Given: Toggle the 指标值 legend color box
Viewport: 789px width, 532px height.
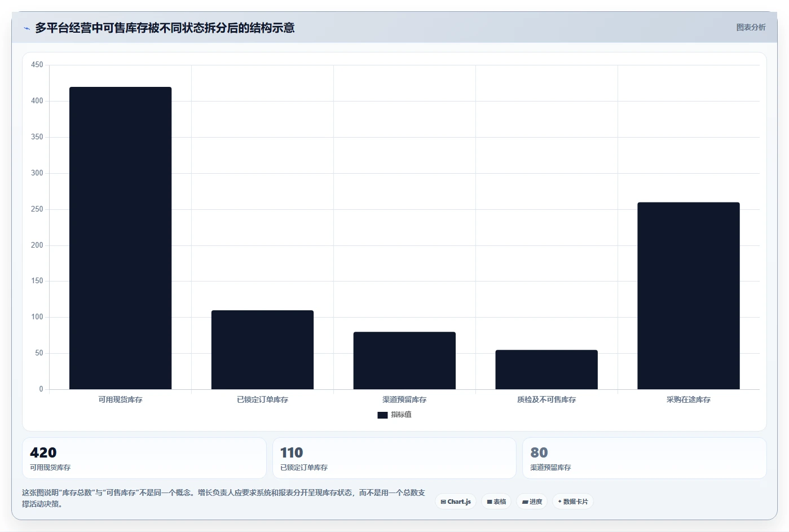Looking at the screenshot, I should [x=382, y=415].
